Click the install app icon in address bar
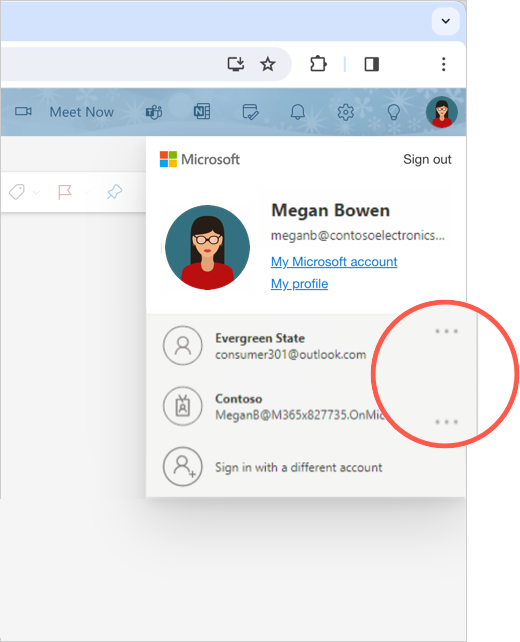The width and height of the screenshot is (520, 642). [236, 64]
